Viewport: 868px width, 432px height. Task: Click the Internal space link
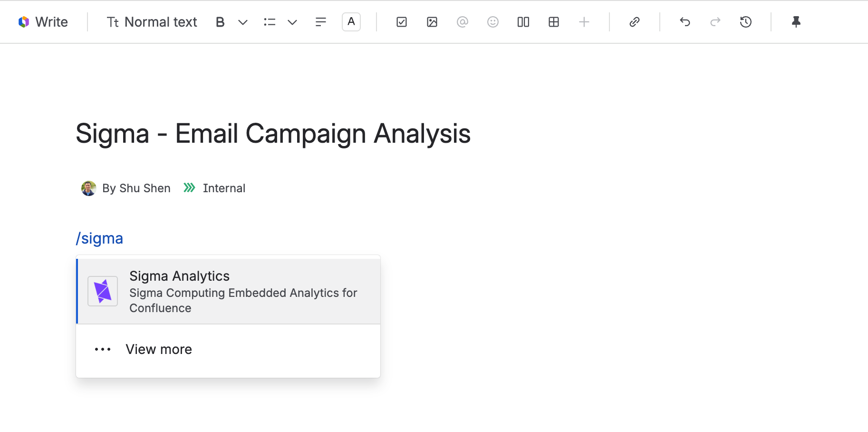pyautogui.click(x=224, y=188)
